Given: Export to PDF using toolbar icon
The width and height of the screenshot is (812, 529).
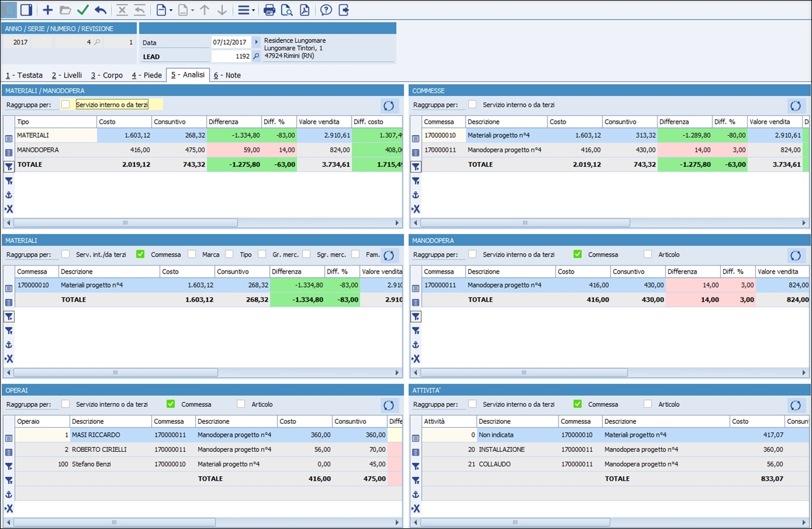Looking at the screenshot, I should pyautogui.click(x=304, y=10).
